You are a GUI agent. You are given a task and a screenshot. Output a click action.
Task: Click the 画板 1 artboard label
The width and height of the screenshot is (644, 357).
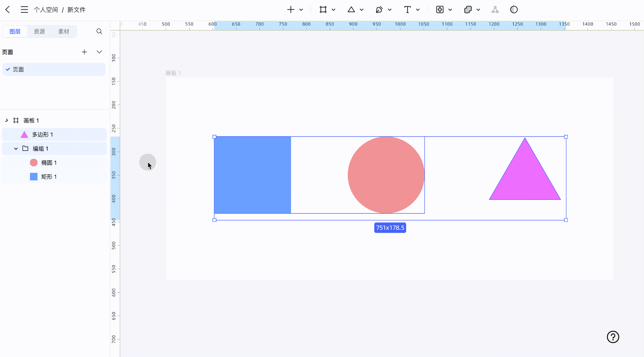(x=173, y=73)
